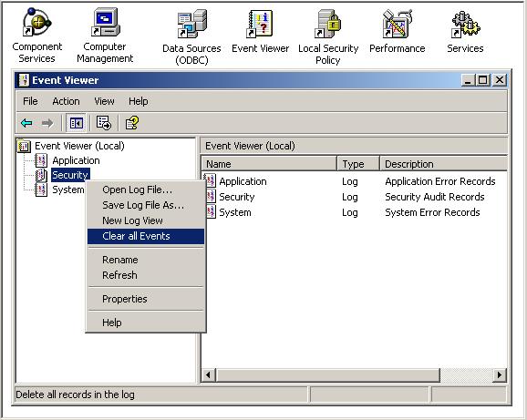Select Application log in the tree
Viewport: 527px width, 420px height.
click(x=76, y=160)
